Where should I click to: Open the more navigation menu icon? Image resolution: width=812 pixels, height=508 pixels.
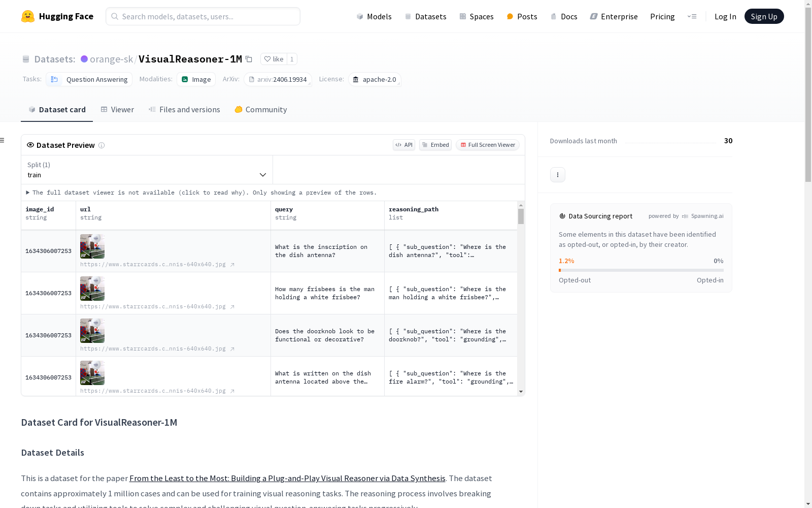(x=692, y=16)
